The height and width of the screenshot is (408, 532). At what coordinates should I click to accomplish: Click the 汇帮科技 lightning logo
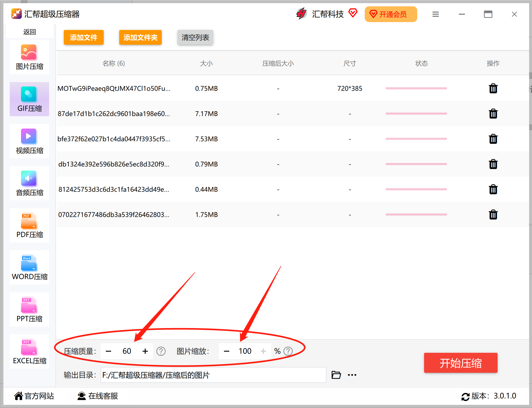point(301,13)
